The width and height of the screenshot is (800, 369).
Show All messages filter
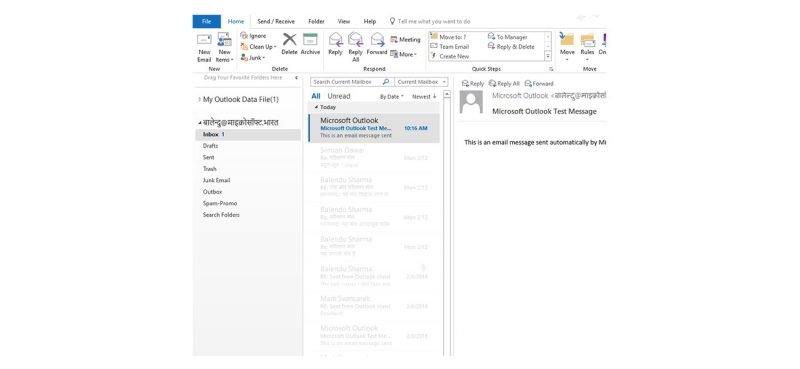(316, 96)
